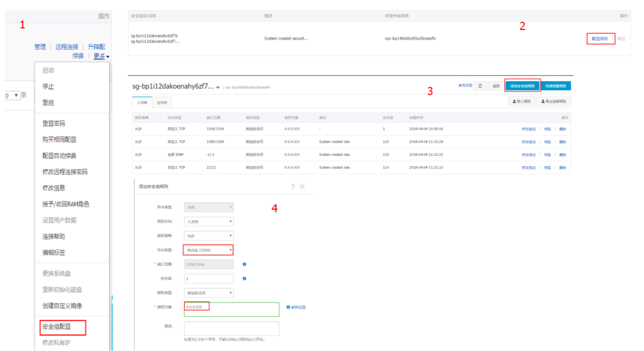Open the 授权类型 dropdown showing 地址段访问

click(x=209, y=293)
